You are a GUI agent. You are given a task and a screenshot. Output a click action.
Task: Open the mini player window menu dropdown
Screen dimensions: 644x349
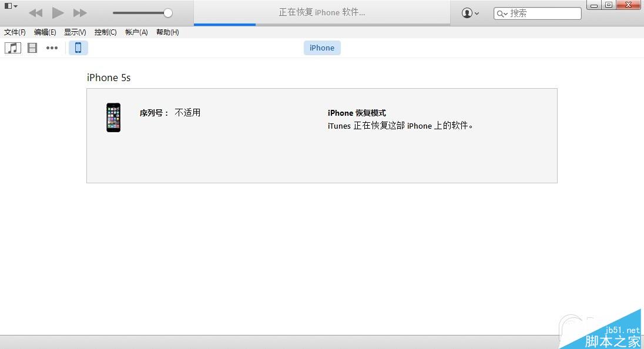pos(11,6)
